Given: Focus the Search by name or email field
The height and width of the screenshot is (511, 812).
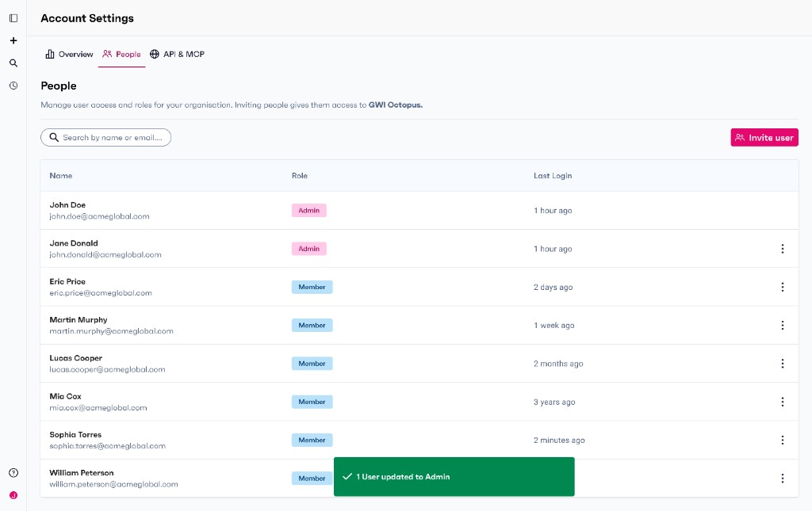Looking at the screenshot, I should (105, 138).
